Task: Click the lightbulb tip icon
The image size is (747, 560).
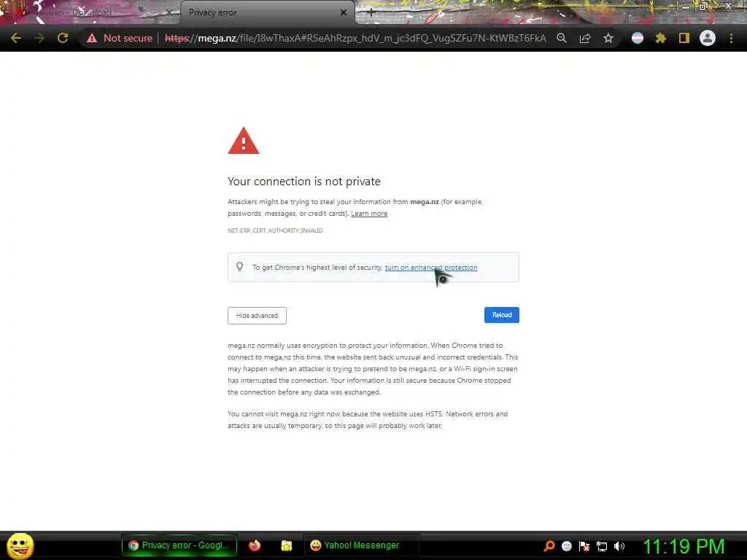Action: point(239,267)
